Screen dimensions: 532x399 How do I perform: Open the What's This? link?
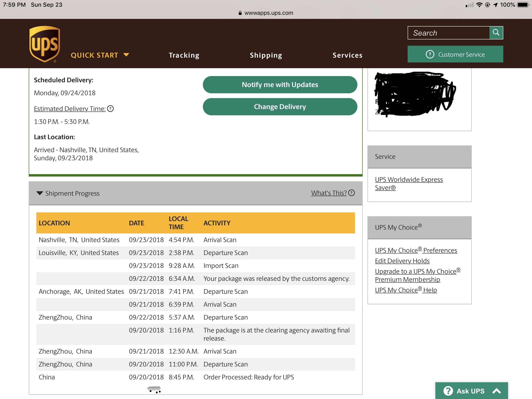pos(329,193)
